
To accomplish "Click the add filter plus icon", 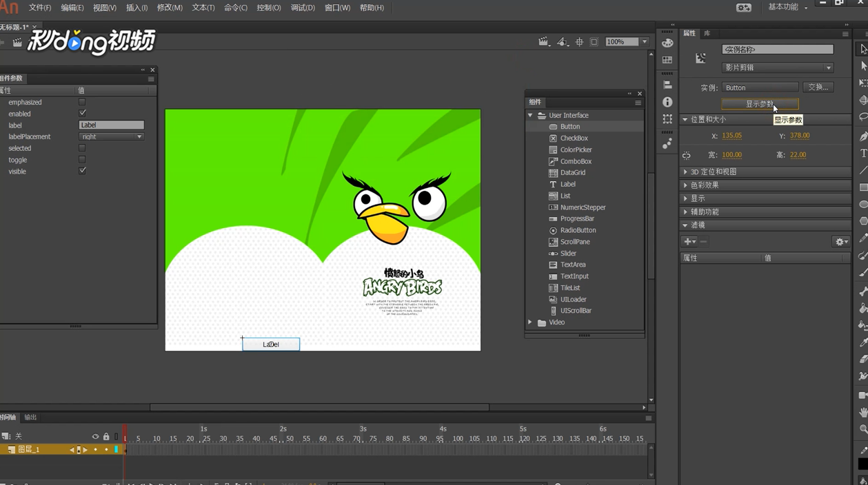I will pos(689,242).
